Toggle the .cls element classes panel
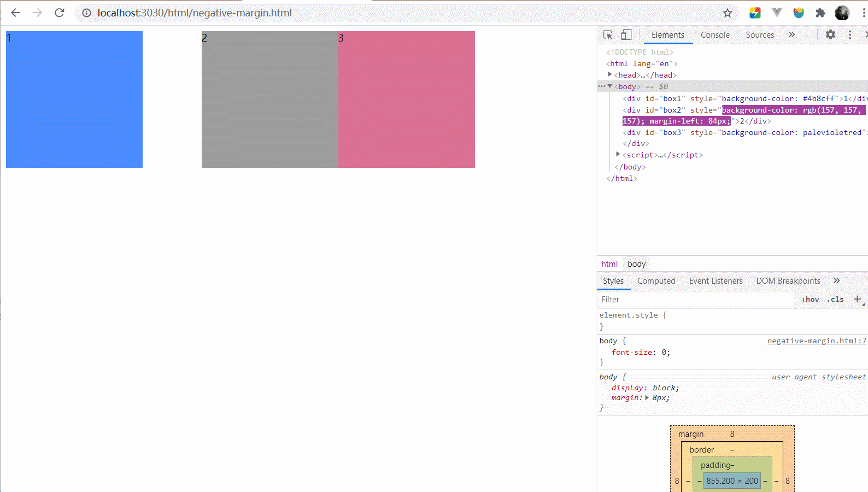 pyautogui.click(x=835, y=300)
